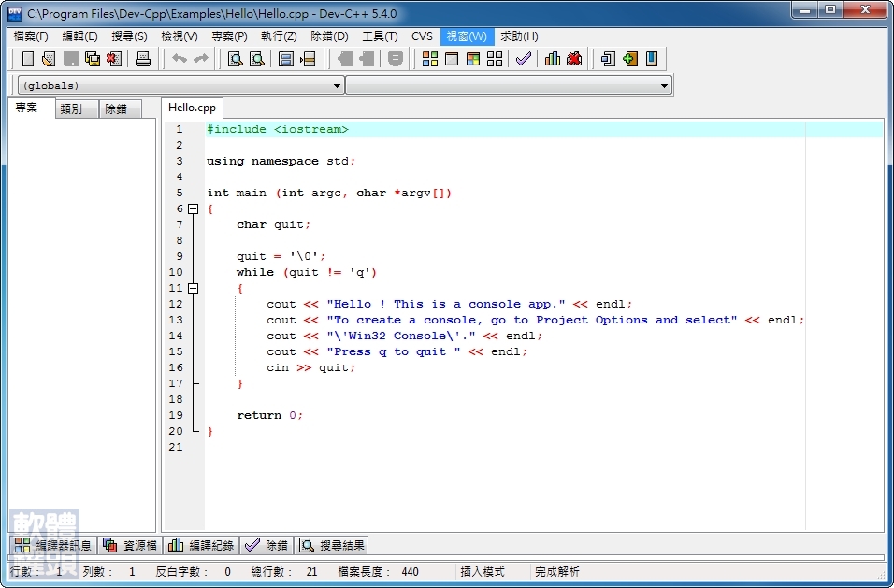Open the 編譯紀錄 bottom tab

[x=202, y=545]
